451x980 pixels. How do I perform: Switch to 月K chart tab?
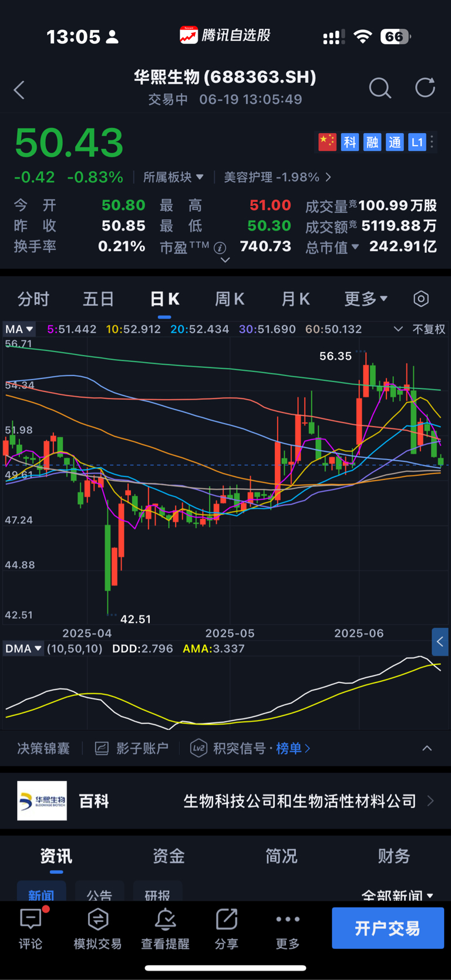(295, 299)
